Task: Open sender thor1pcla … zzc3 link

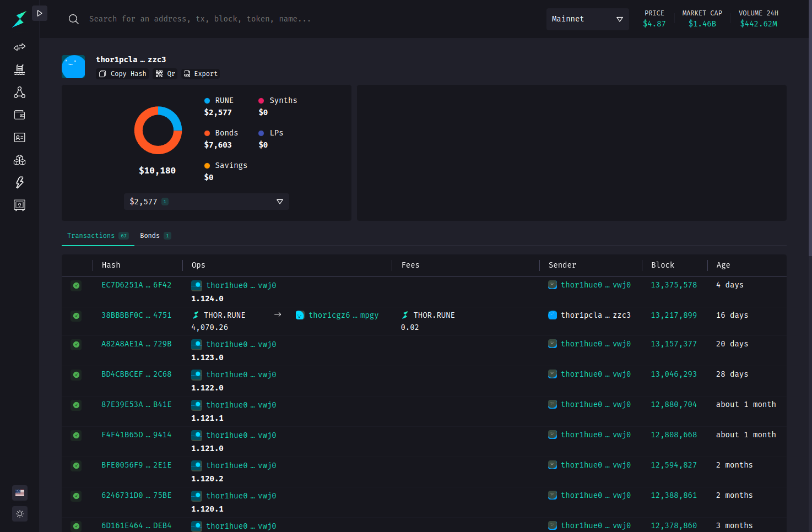Action: point(596,315)
